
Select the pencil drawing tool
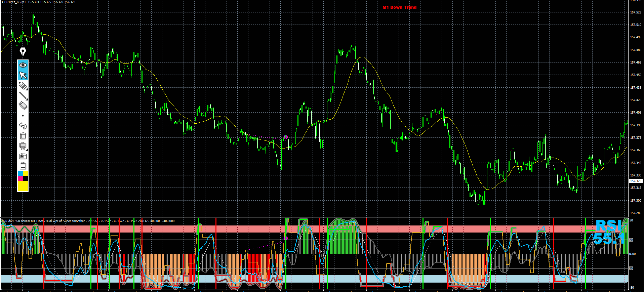coord(23,86)
